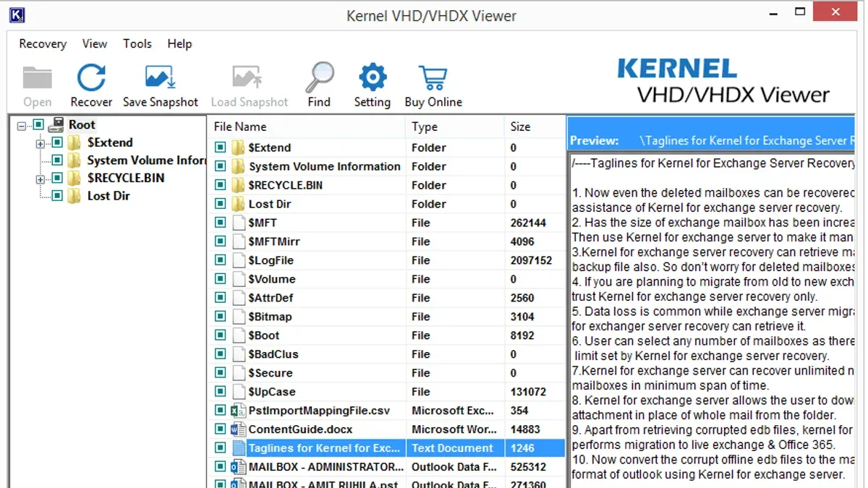Image resolution: width=868 pixels, height=488 pixels.
Task: Click the Lost Dir folder icon in file list
Action: pos(239,204)
